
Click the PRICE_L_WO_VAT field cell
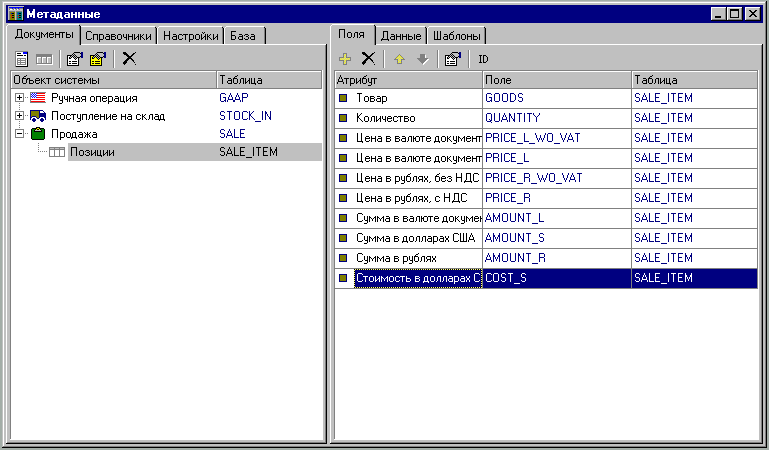tap(557, 138)
